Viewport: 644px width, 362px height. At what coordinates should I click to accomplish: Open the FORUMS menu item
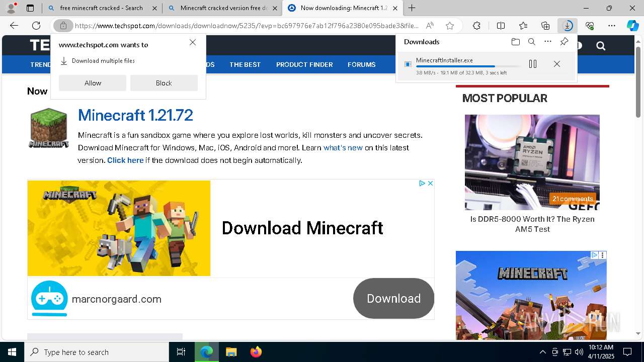[361, 64]
